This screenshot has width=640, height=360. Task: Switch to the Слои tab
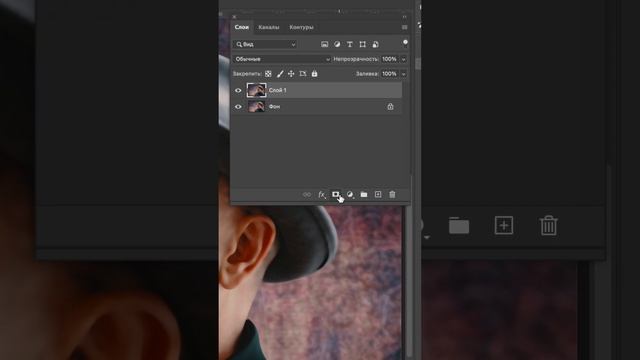242,27
